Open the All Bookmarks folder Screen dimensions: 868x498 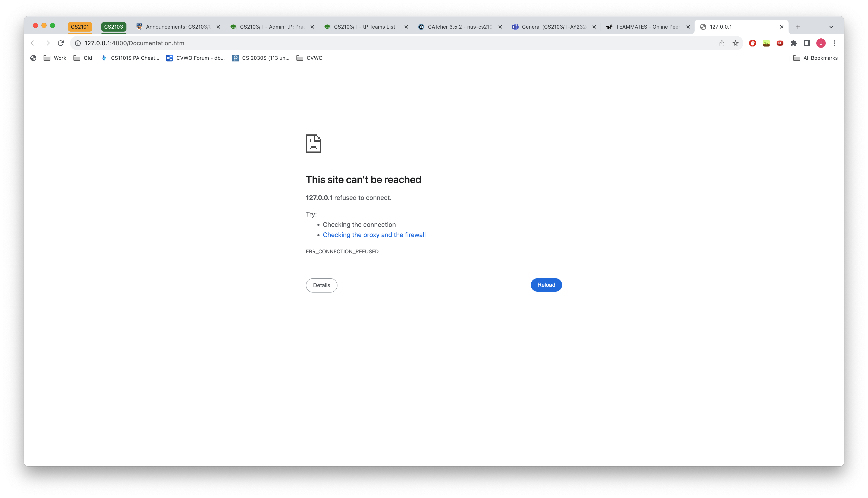[x=815, y=58]
